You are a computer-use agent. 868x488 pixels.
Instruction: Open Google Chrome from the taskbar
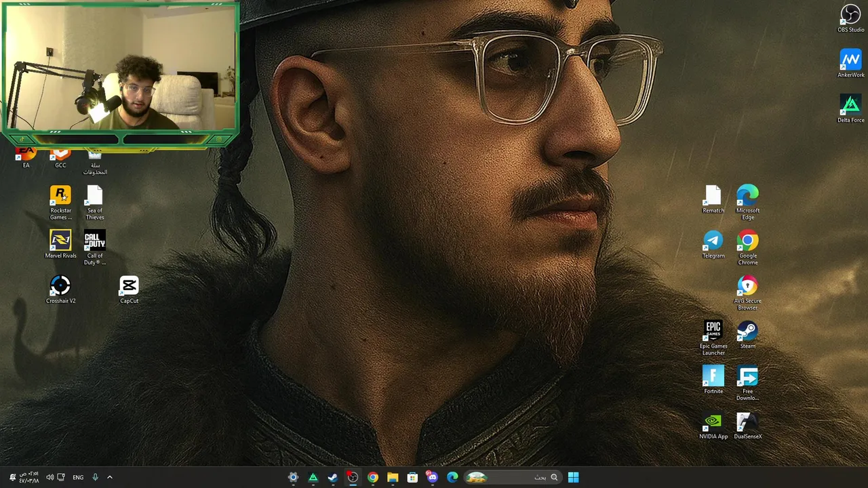[372, 477]
